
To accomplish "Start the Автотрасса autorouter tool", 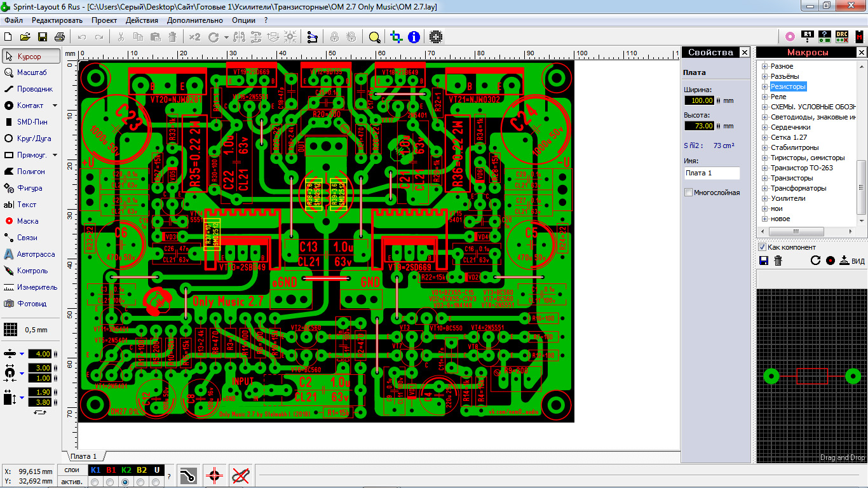I will coord(29,254).
